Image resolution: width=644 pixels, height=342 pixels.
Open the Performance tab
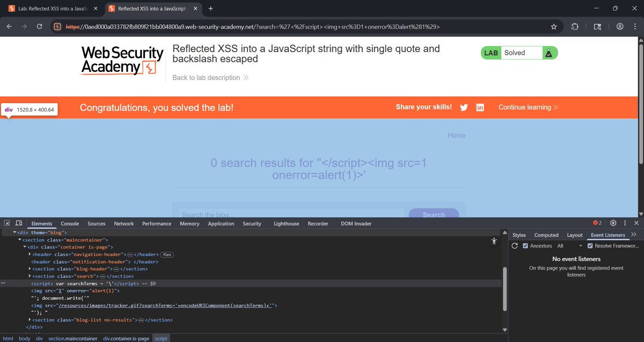(157, 223)
